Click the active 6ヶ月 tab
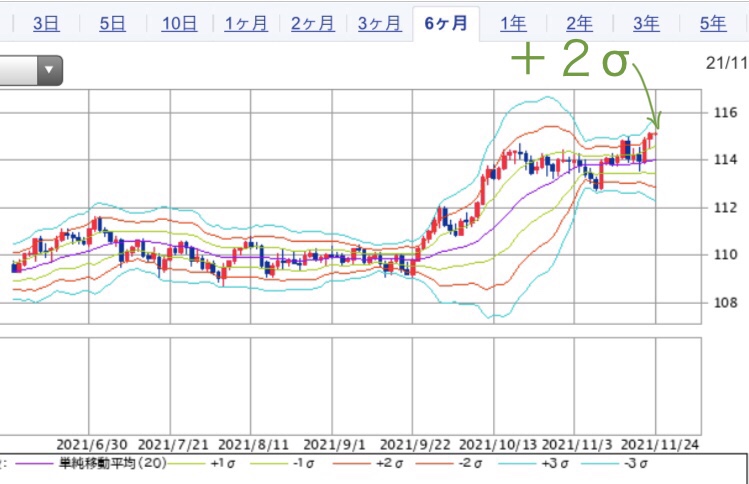Image resolution: width=749 pixels, height=484 pixels. pos(446,24)
